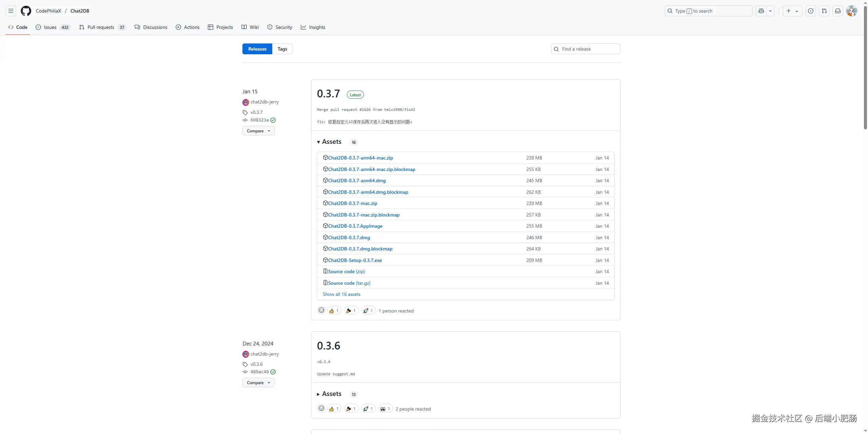Open the notifications inbox icon
Screen dimensions: 868x434
pyautogui.click(x=838, y=11)
